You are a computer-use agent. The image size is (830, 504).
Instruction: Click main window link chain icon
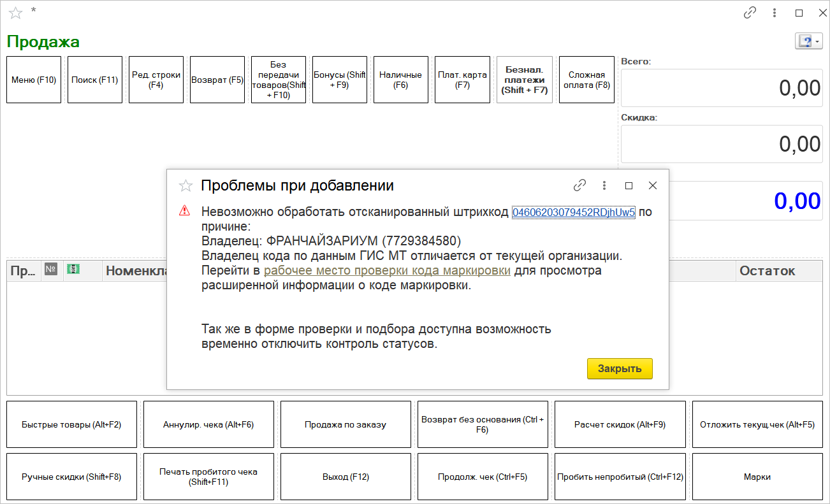coord(750,13)
